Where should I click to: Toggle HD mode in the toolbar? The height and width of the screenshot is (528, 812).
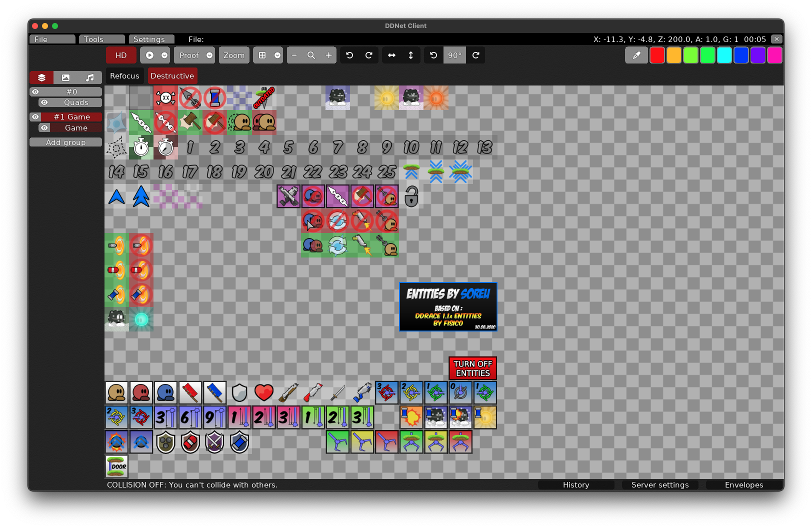pyautogui.click(x=120, y=55)
